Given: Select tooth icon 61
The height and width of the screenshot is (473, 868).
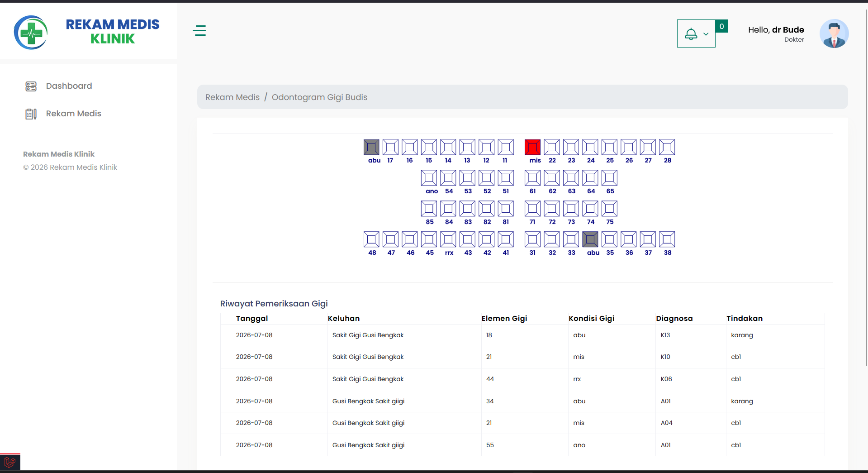Looking at the screenshot, I should [x=532, y=178].
